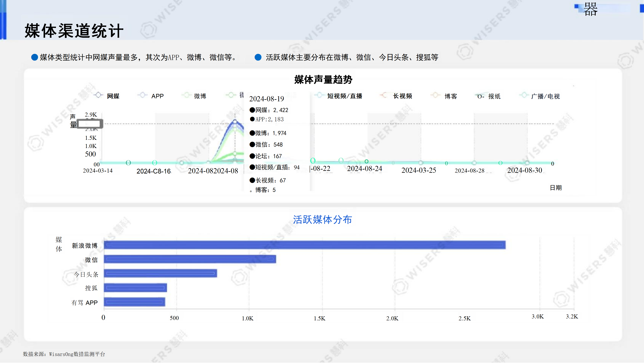This screenshot has height=363, width=644.
Task: Click the 今日头条 bar in the chart
Action: (x=160, y=273)
